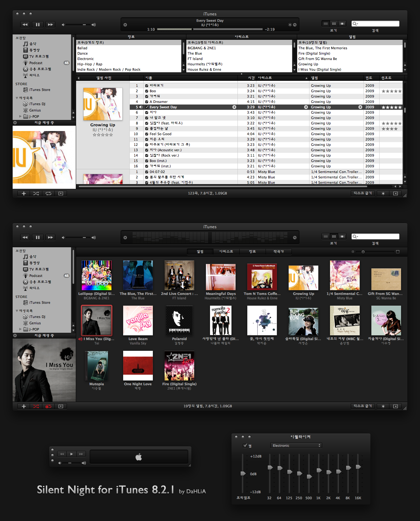
Task: Click search field in top iTunes window
Action: coord(375,24)
